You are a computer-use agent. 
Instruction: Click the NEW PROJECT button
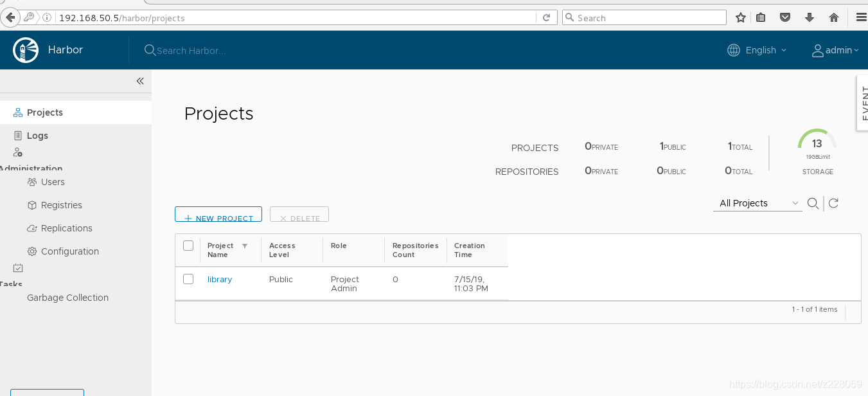click(x=218, y=214)
